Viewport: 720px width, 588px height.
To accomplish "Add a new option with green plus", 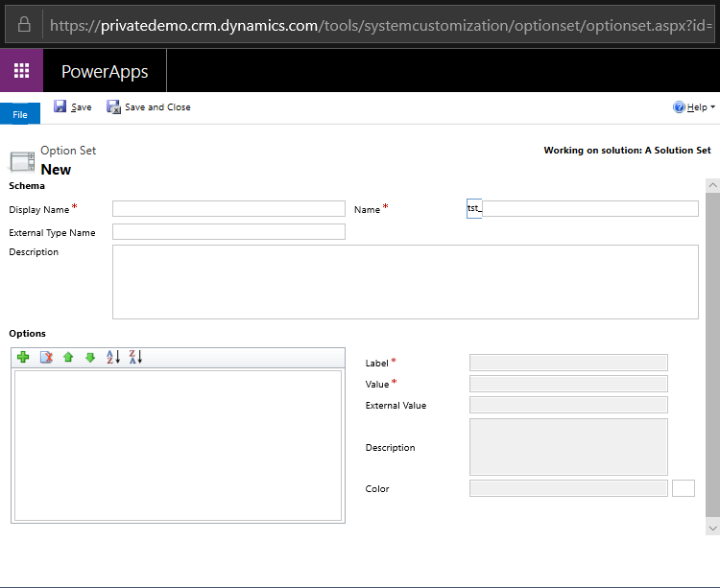I will coord(23,358).
